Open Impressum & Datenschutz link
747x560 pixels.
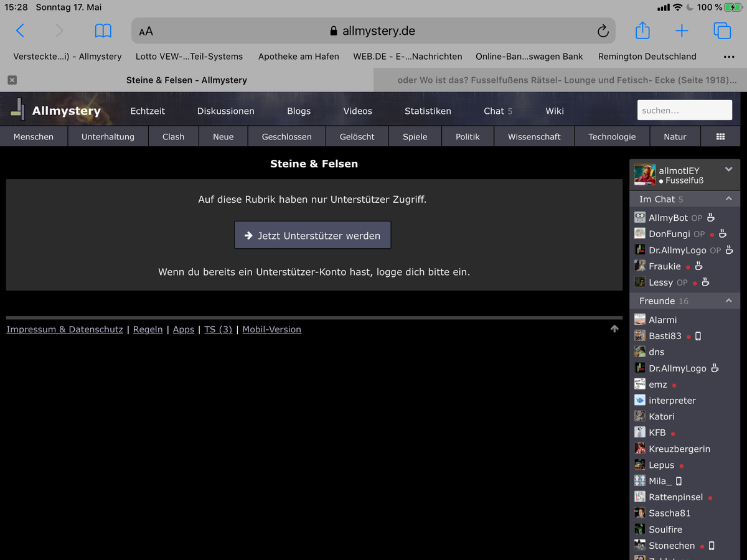tap(65, 329)
